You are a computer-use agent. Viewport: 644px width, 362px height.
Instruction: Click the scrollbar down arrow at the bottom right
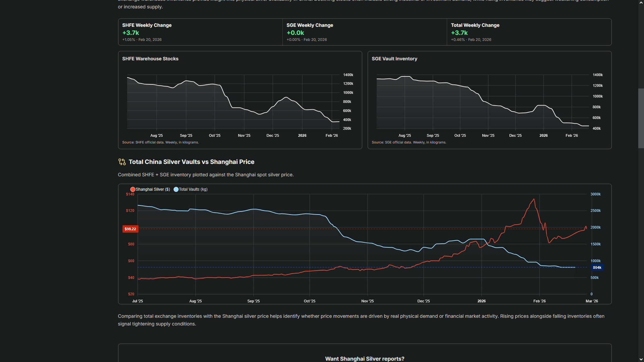(x=641, y=359)
